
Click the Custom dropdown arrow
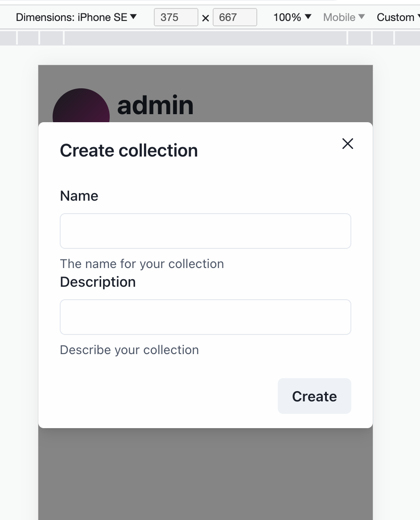418,17
